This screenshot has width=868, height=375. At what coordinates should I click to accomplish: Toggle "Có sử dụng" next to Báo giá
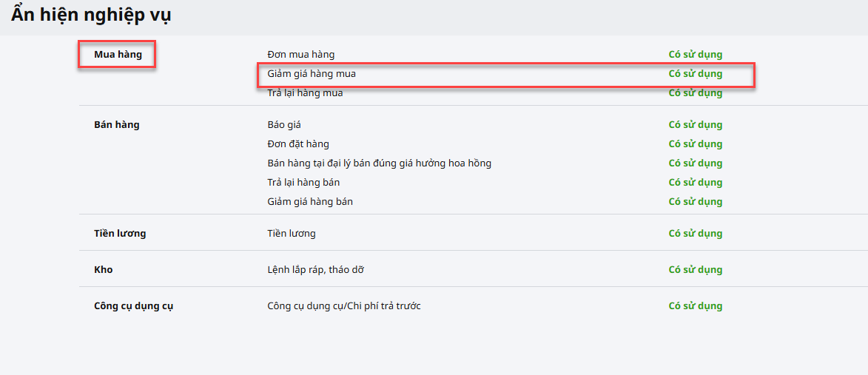coord(695,125)
